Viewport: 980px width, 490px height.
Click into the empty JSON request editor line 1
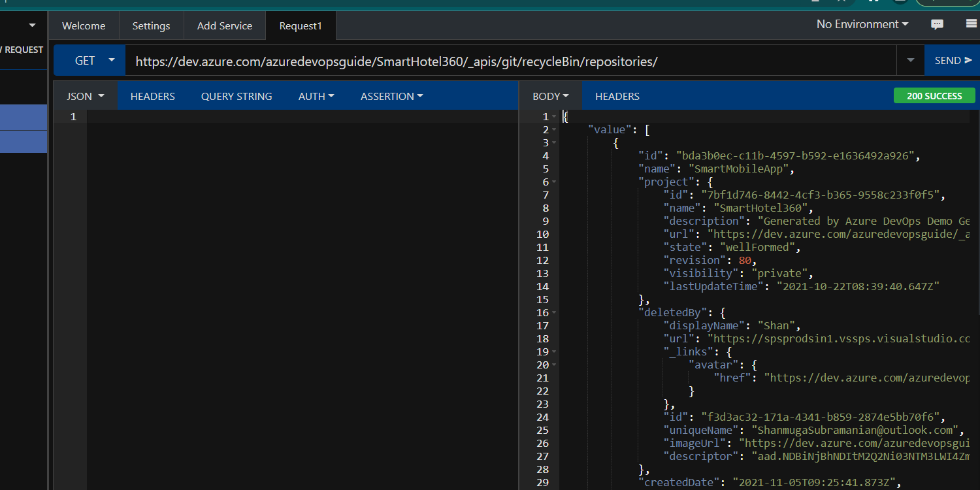pos(302,116)
